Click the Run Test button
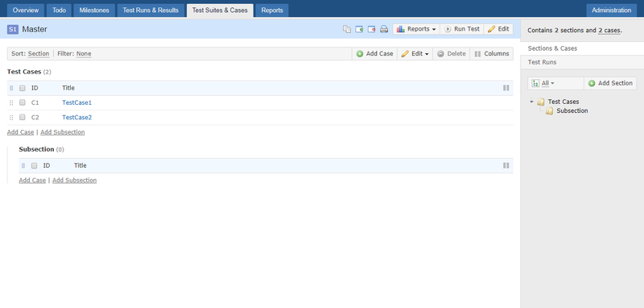Screen dimensions: 644x308 click(x=461, y=29)
